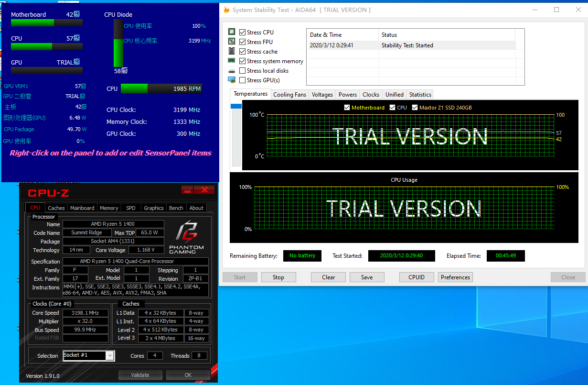Maximize the System Stability Test window
This screenshot has width=588, height=385.
[x=556, y=10]
